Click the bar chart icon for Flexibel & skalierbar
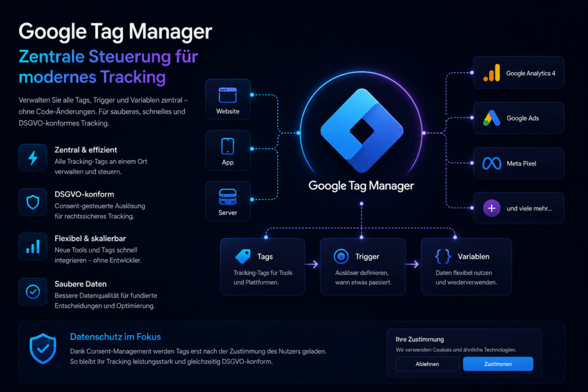588x392 pixels. (33, 247)
